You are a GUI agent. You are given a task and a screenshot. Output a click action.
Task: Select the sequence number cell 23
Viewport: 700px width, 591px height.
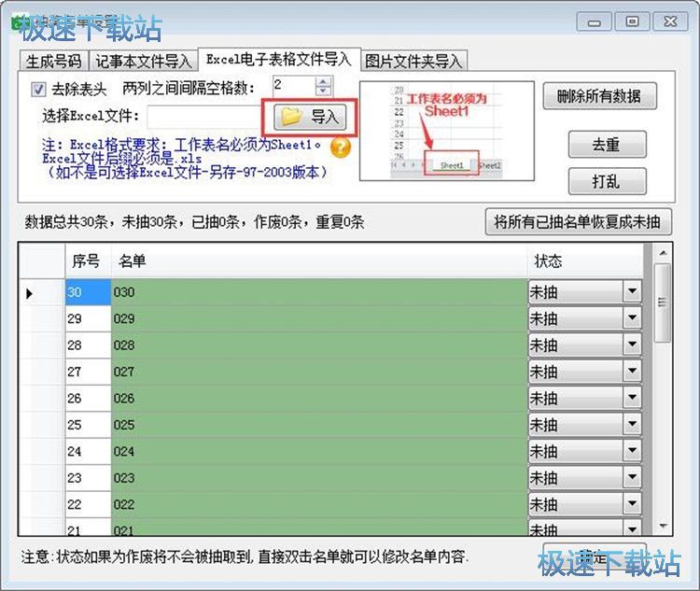click(x=88, y=477)
